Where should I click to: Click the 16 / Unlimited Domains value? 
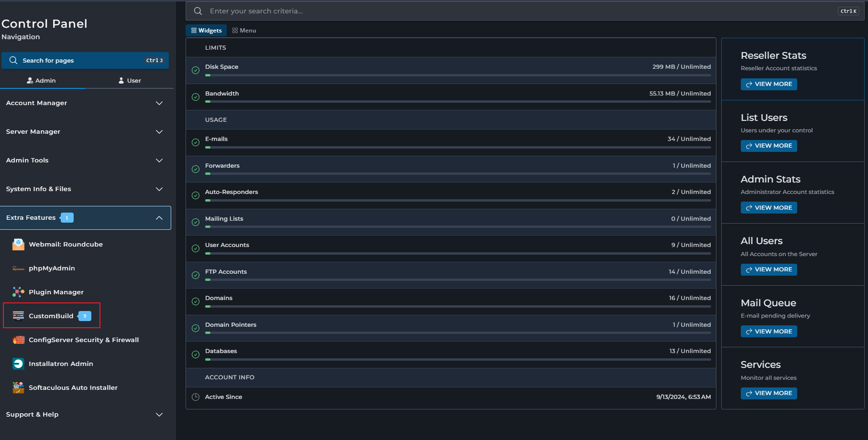[x=690, y=298]
